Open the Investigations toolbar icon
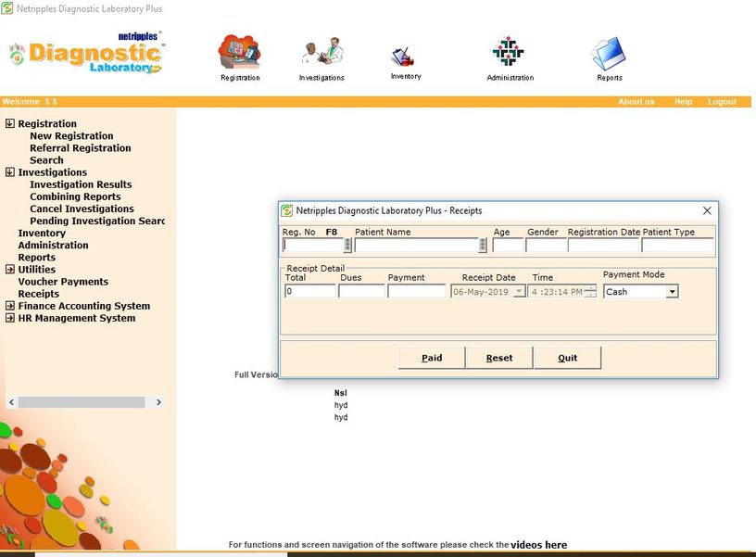Viewport: 756px width, 557px height. [x=321, y=58]
